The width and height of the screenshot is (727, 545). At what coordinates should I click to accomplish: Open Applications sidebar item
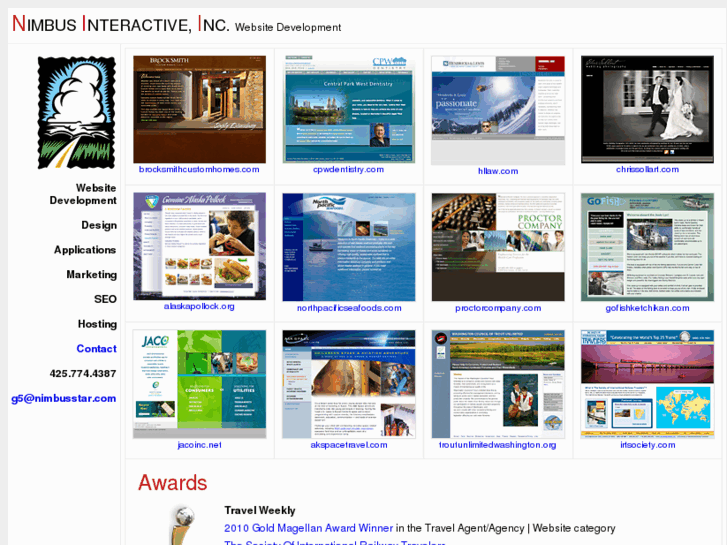click(x=85, y=250)
